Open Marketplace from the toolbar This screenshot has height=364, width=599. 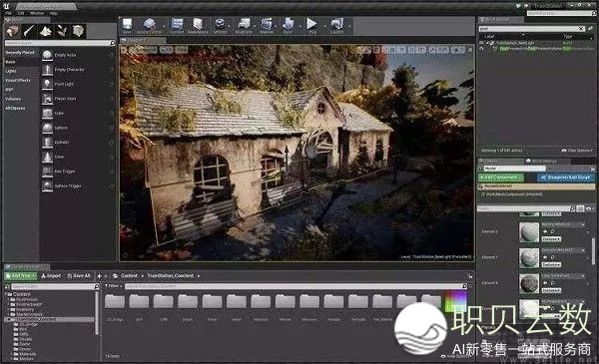click(x=198, y=25)
